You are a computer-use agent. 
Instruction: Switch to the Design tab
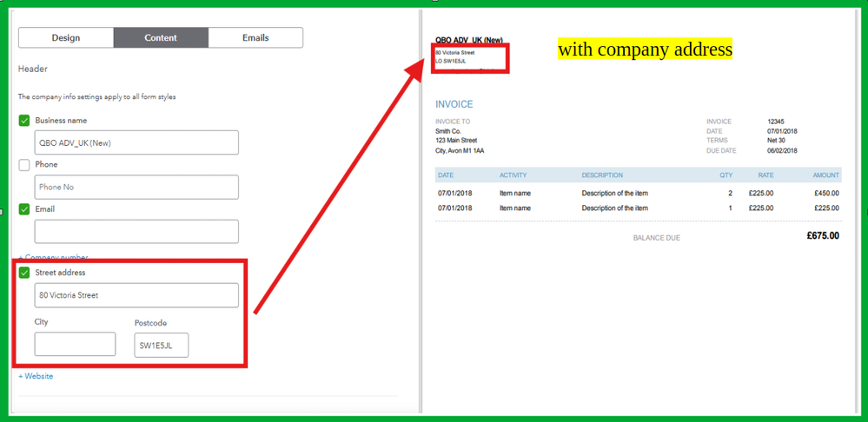coord(66,37)
